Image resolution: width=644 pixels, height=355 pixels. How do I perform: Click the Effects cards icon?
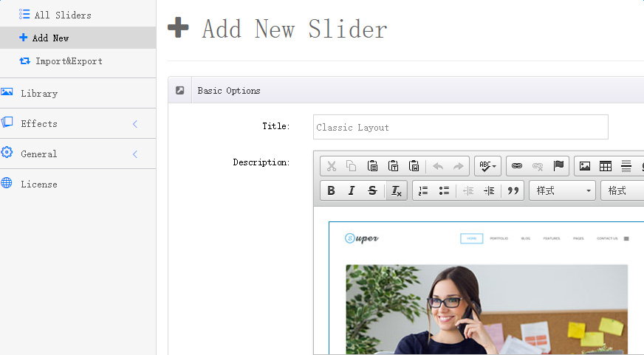(7, 122)
